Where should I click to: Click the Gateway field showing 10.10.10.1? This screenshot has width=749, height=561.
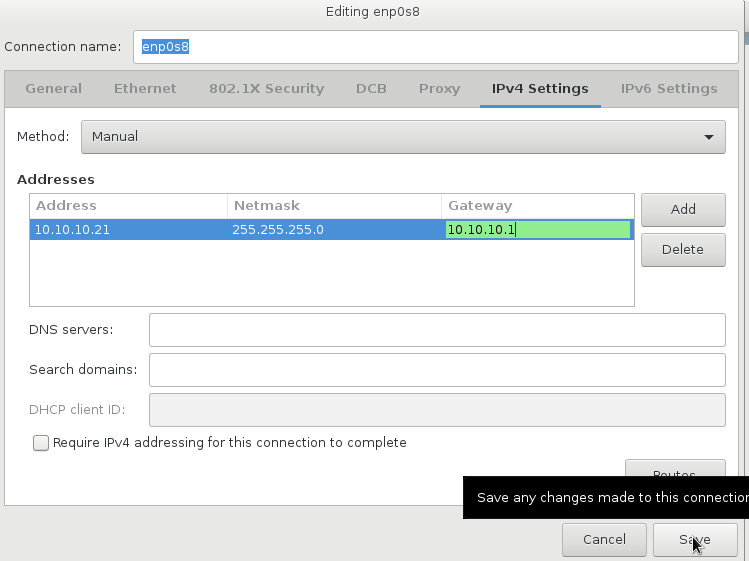[537, 230]
